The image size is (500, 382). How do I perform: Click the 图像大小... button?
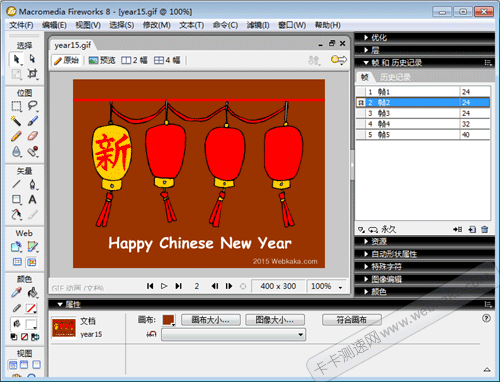(275, 320)
